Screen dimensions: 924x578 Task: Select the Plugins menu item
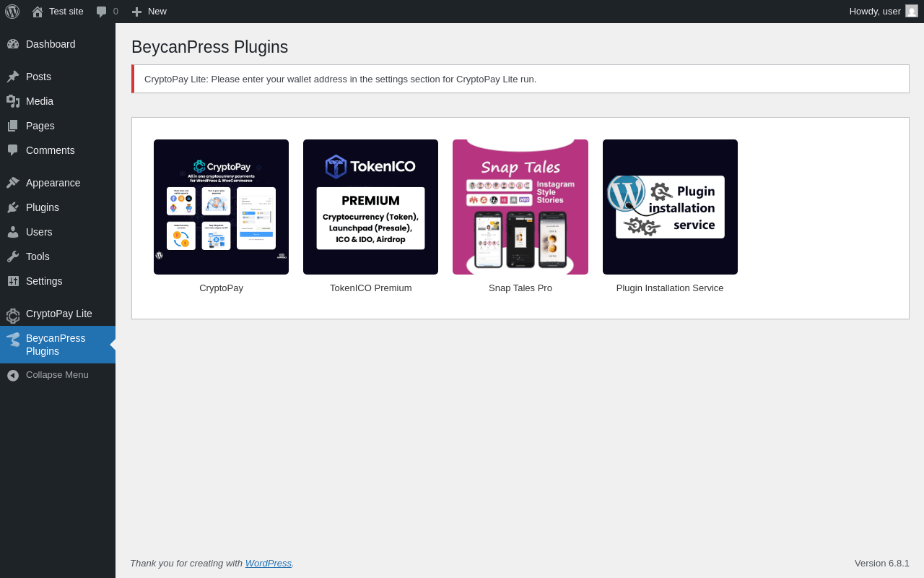[x=58, y=207]
